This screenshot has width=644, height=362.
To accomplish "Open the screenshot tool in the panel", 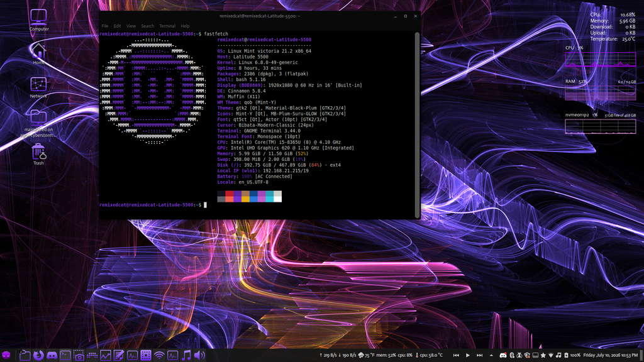I will point(79,355).
